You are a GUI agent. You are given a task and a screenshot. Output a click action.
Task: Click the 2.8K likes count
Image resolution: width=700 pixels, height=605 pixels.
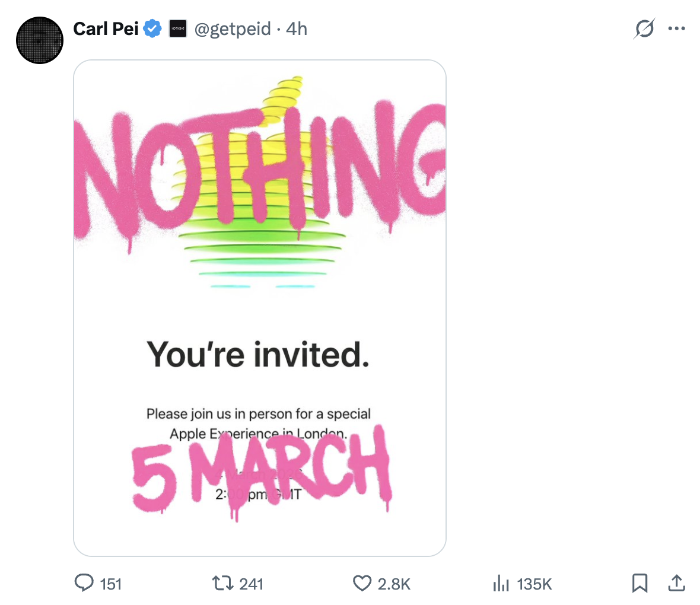(x=394, y=584)
